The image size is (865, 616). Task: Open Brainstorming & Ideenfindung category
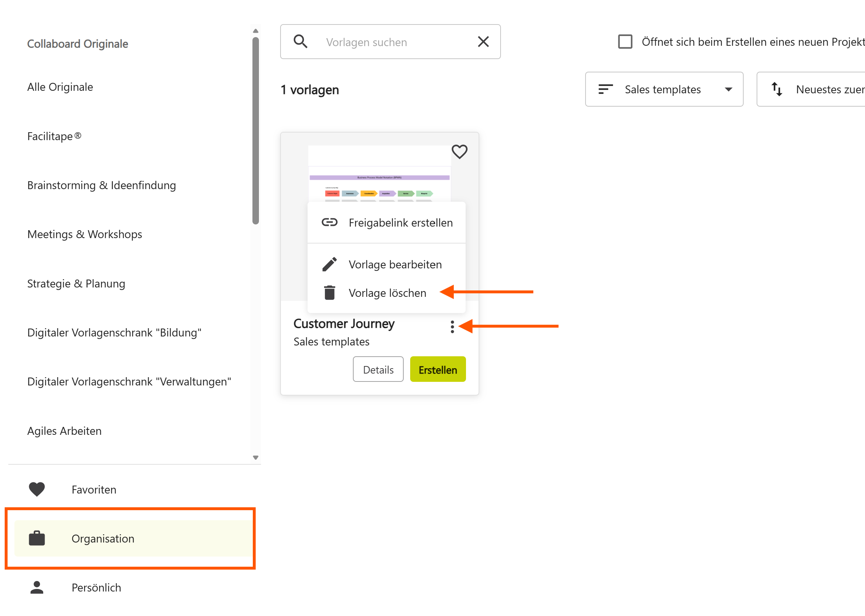[x=102, y=185]
